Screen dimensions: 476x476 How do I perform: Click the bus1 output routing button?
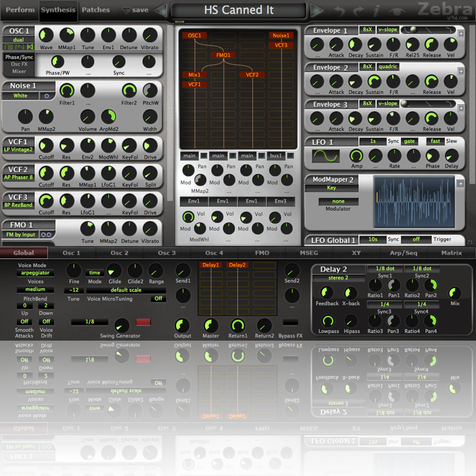pyautogui.click(x=275, y=156)
